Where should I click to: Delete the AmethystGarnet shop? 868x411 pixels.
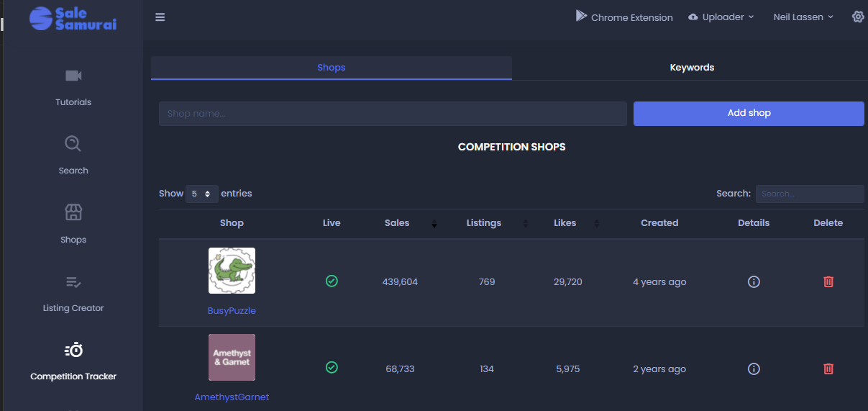click(x=828, y=369)
